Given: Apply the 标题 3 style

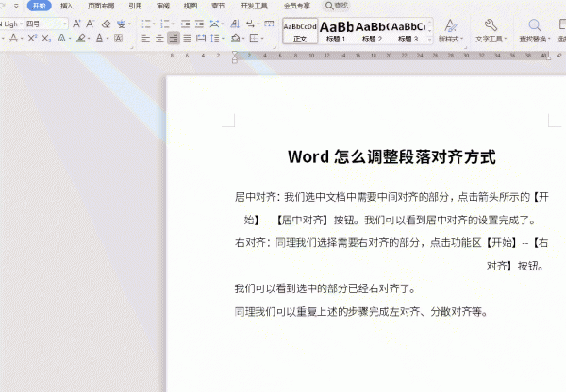Looking at the screenshot, I should point(408,31).
